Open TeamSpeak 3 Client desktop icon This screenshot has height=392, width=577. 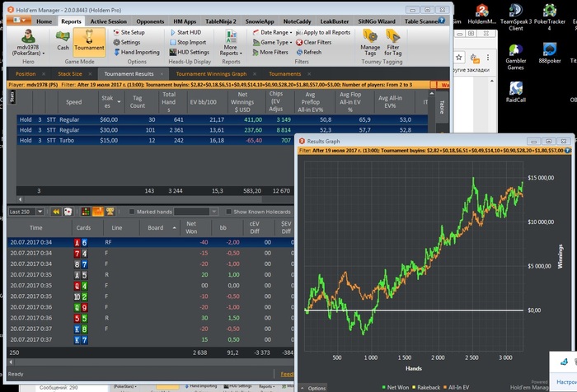click(515, 17)
